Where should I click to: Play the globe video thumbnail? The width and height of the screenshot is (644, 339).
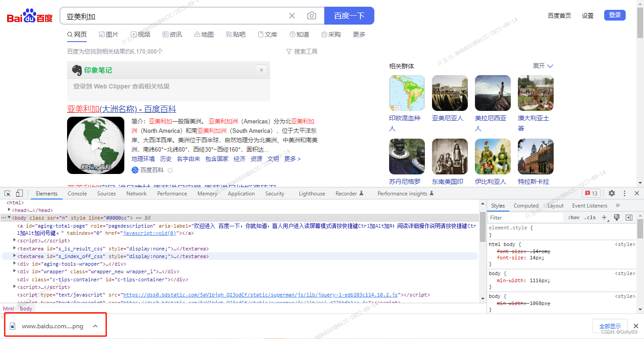[x=96, y=145]
